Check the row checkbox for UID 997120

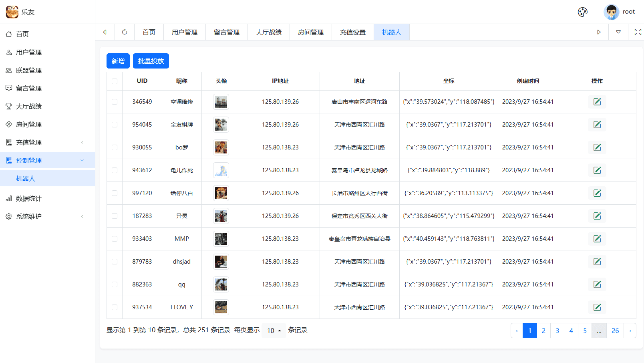tap(115, 193)
